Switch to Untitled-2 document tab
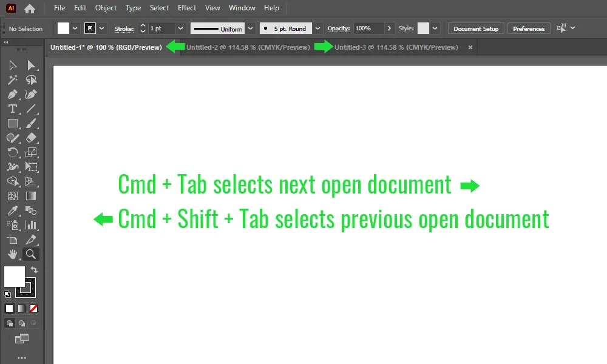The image size is (607, 364). pos(248,47)
